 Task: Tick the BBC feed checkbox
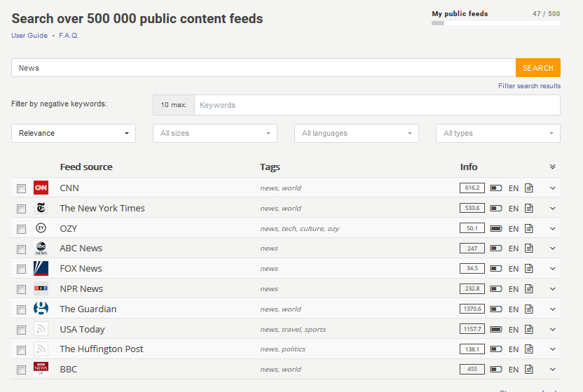[21, 370]
